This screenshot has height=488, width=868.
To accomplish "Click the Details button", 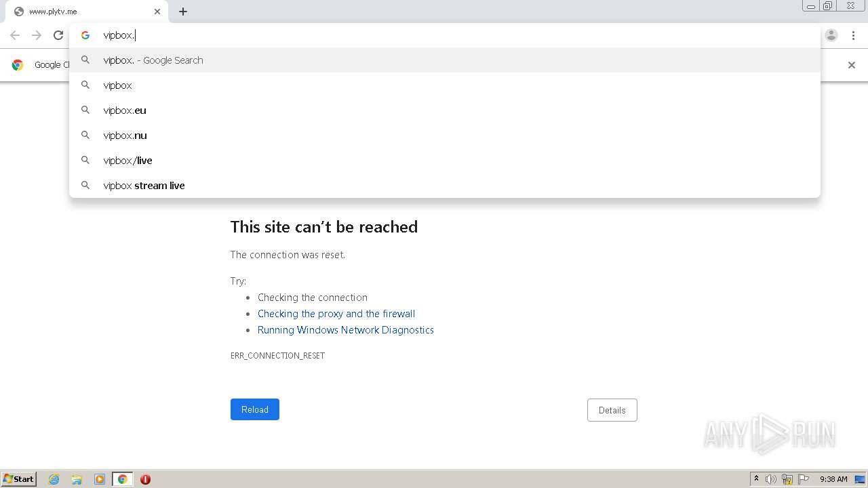I will tap(612, 410).
